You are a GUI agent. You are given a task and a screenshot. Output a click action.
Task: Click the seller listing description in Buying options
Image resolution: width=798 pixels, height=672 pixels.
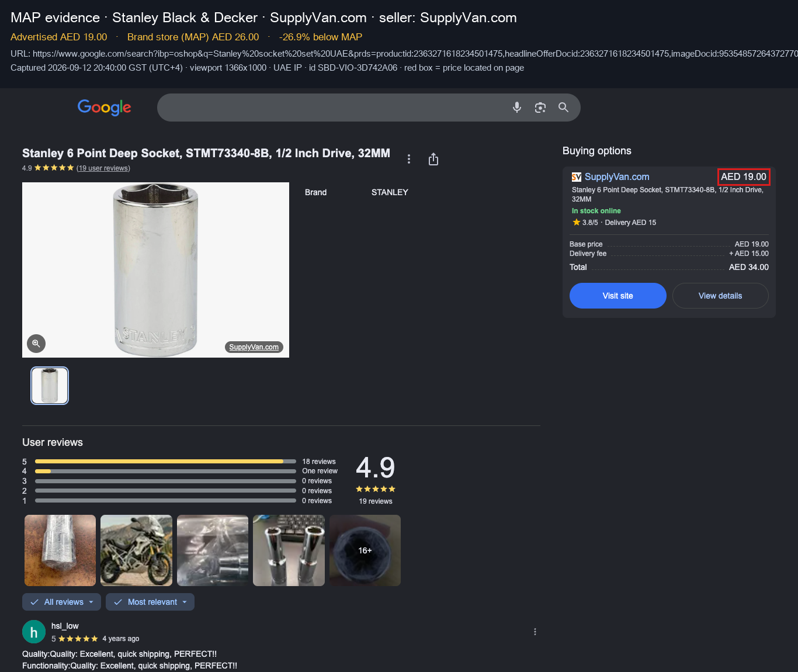tap(668, 195)
